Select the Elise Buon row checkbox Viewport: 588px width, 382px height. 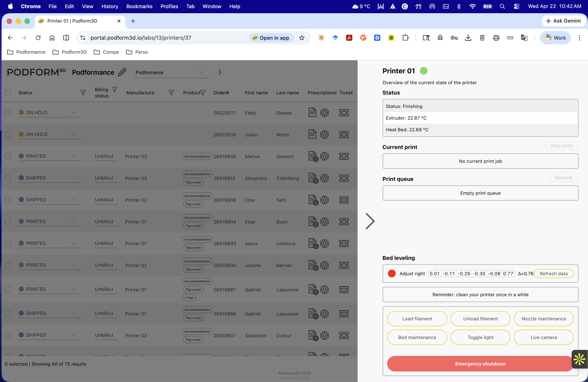(8, 222)
